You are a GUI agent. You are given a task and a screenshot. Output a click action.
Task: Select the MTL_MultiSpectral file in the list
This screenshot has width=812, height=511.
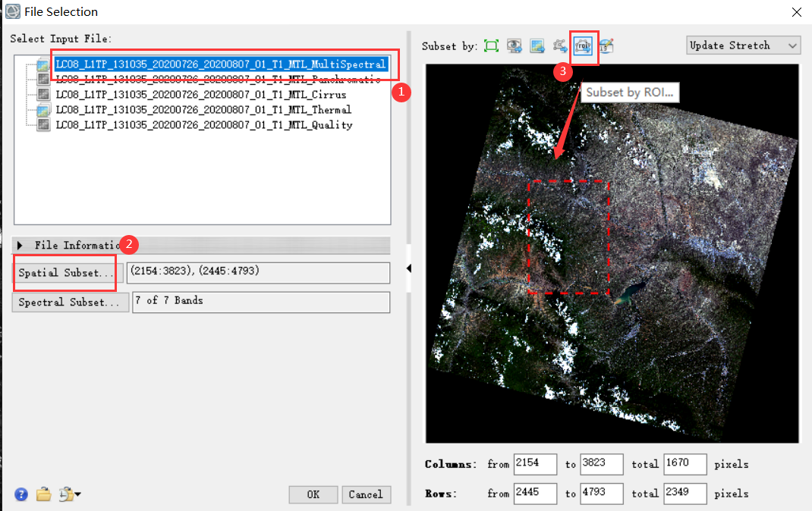pyautogui.click(x=220, y=64)
